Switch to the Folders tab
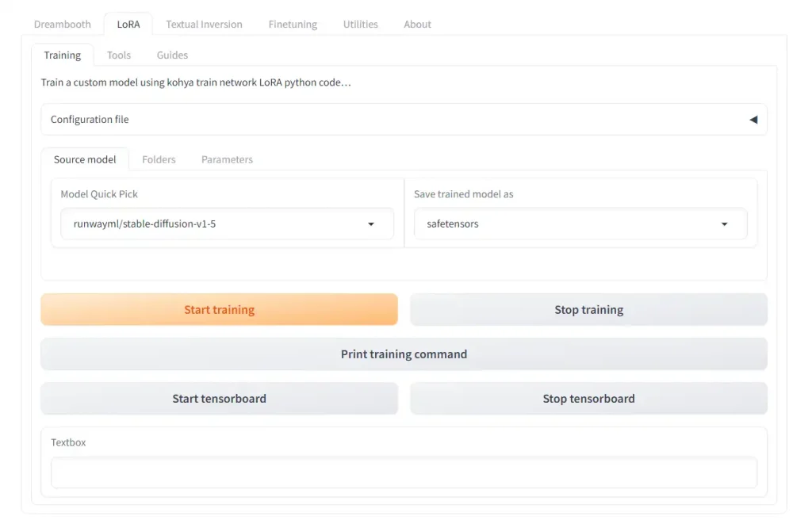The width and height of the screenshot is (812, 520). click(159, 159)
